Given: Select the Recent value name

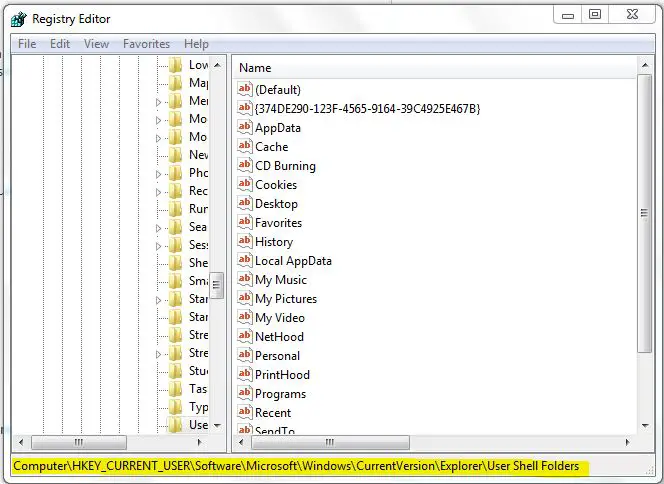Looking at the screenshot, I should click(x=273, y=413).
